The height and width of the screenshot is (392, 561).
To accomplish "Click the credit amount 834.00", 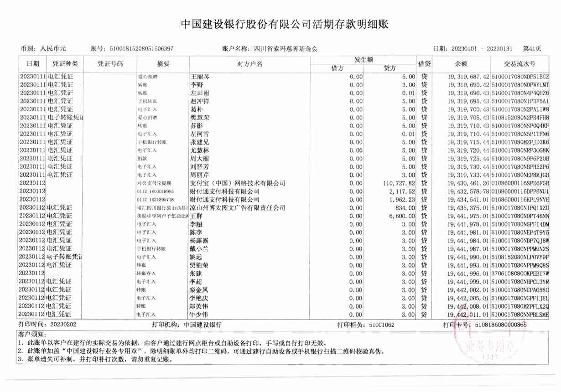I will click(405, 208).
